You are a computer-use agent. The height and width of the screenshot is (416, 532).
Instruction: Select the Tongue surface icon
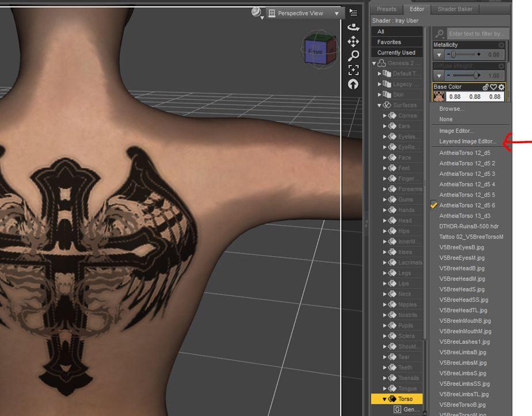click(x=392, y=388)
